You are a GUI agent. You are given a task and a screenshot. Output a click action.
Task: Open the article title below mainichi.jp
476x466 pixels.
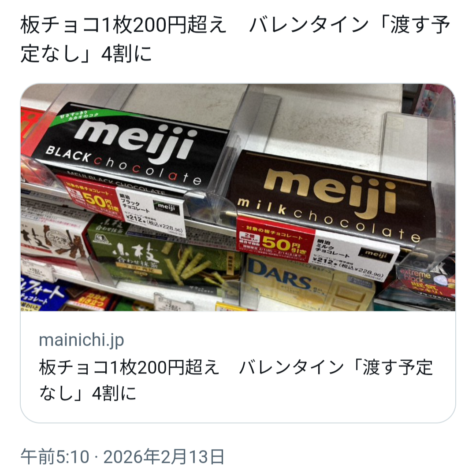[236, 380]
